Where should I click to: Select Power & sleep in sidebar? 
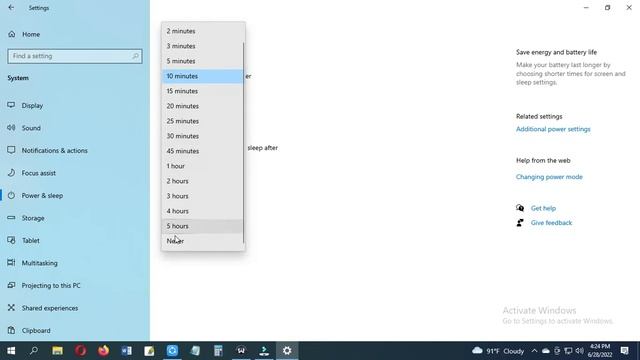click(42, 196)
